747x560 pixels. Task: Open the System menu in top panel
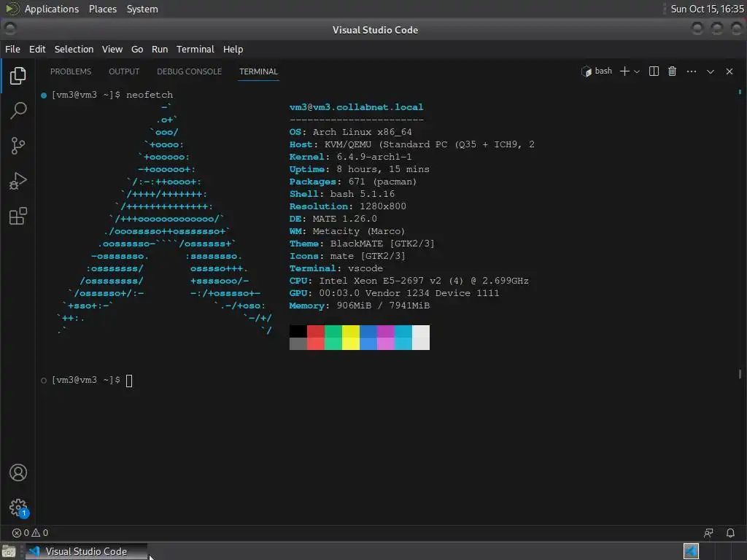(142, 9)
